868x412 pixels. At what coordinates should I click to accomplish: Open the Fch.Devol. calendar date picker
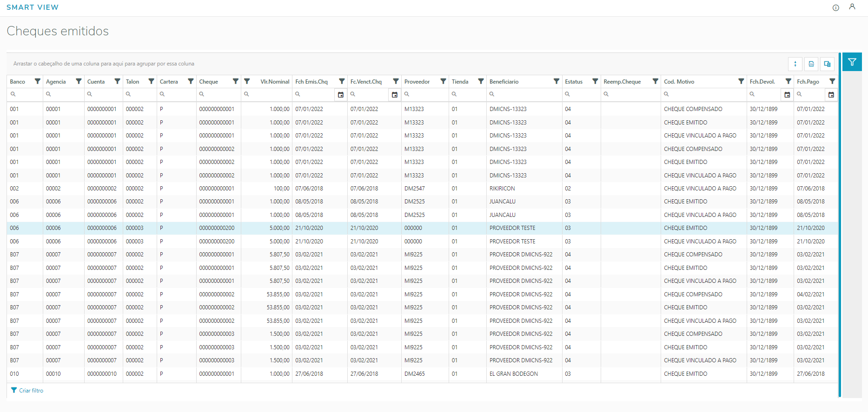787,95
